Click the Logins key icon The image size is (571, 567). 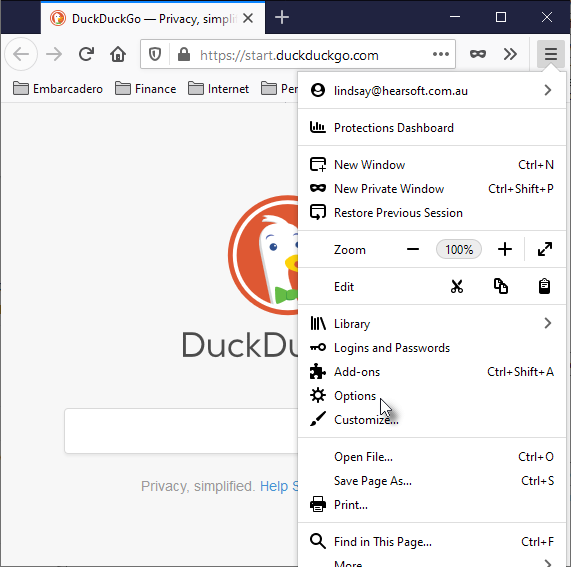[x=318, y=347]
